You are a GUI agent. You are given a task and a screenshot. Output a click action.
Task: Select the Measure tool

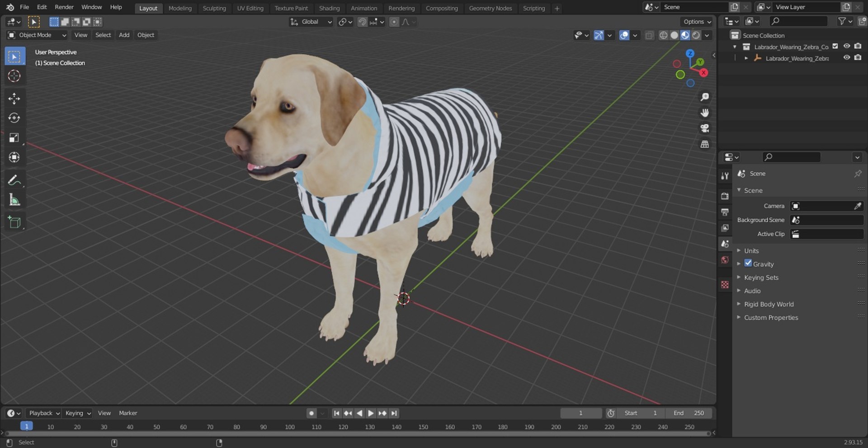click(x=14, y=199)
